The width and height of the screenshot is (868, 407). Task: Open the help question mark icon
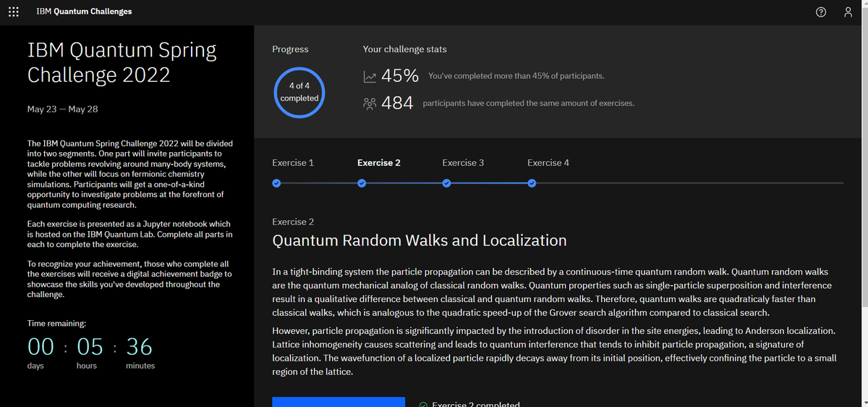click(821, 12)
